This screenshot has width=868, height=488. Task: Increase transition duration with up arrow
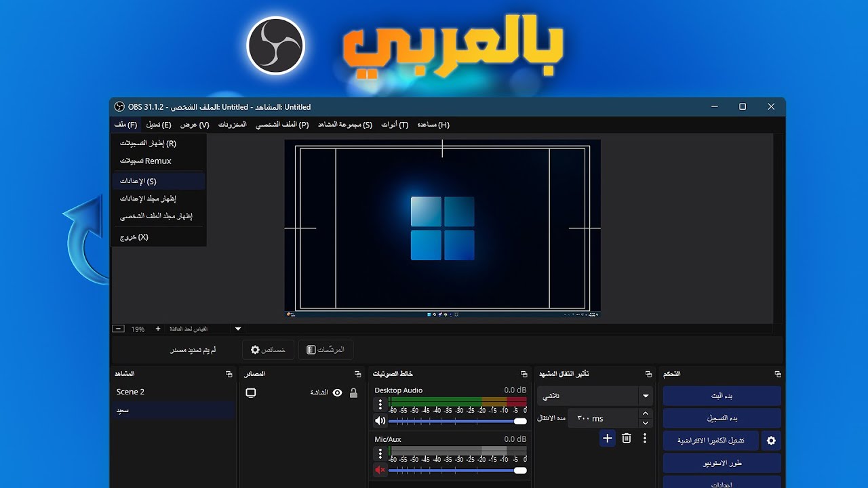click(x=646, y=413)
